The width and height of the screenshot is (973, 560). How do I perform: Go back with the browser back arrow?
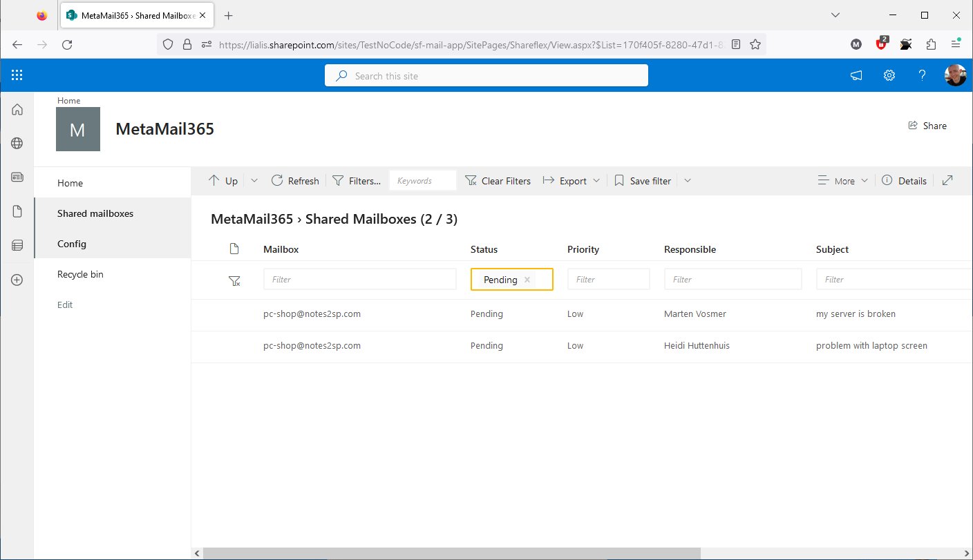[x=17, y=44]
